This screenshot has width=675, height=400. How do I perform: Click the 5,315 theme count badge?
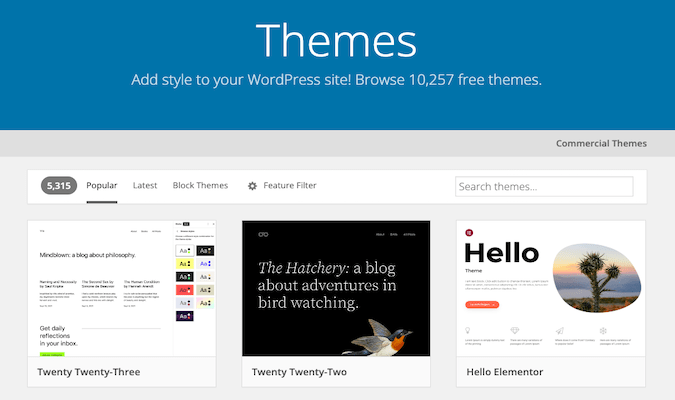[x=59, y=185]
